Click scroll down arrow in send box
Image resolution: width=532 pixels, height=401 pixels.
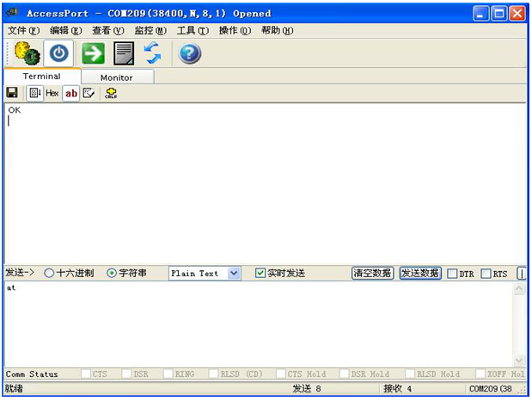click(519, 360)
